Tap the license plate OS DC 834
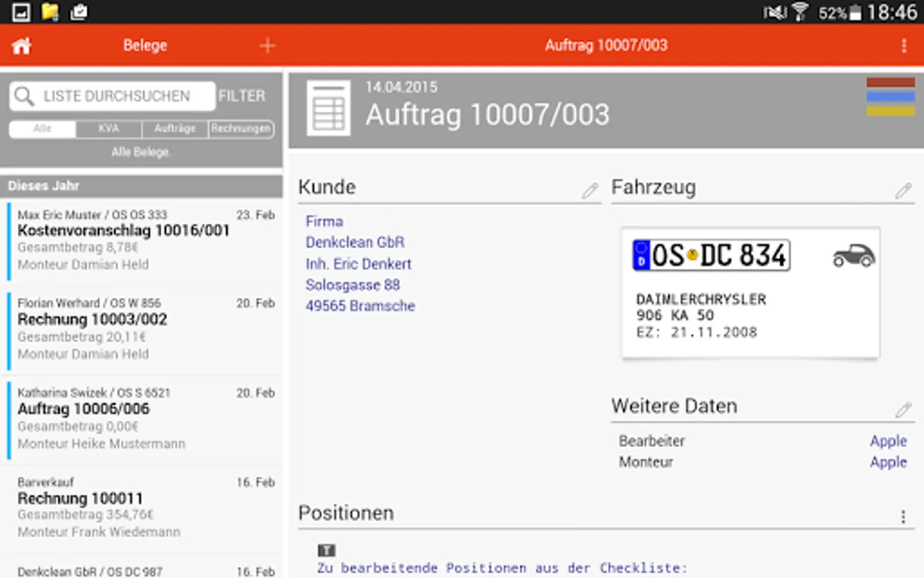 pyautogui.click(x=711, y=255)
